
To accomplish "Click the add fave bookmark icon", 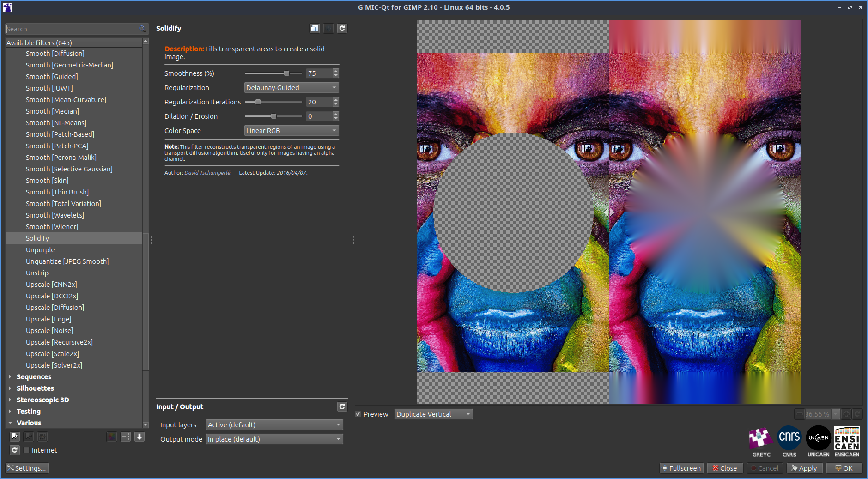I will click(15, 437).
